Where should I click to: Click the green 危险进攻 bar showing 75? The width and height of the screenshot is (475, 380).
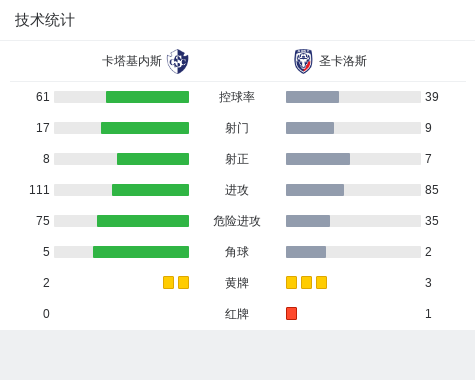point(143,221)
